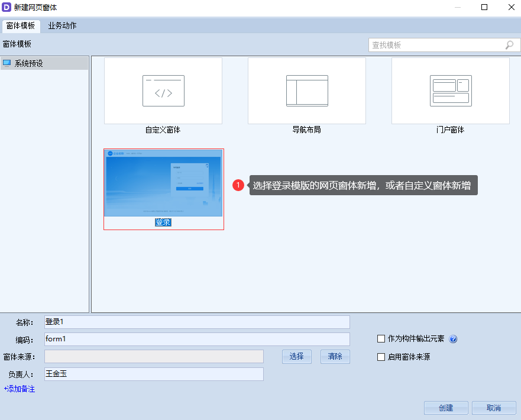
Task: Switch to the 窗体模板 tab
Action: tap(21, 26)
